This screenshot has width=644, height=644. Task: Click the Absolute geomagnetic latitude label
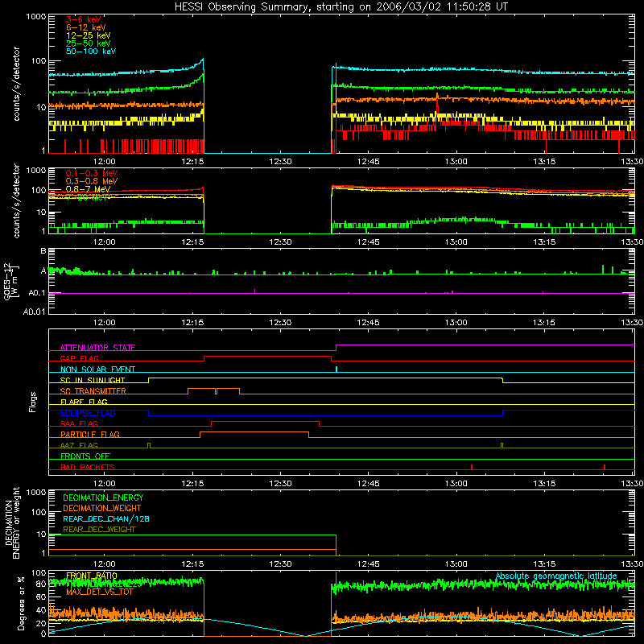(556, 576)
